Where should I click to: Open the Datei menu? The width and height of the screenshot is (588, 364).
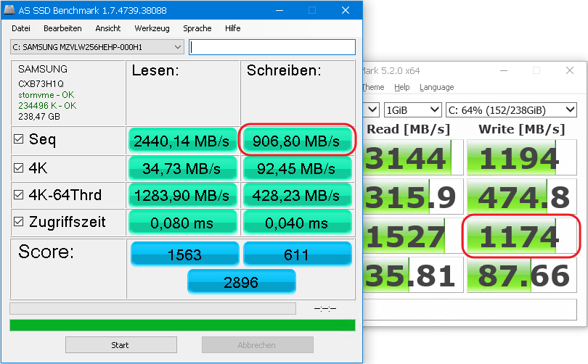pyautogui.click(x=20, y=28)
